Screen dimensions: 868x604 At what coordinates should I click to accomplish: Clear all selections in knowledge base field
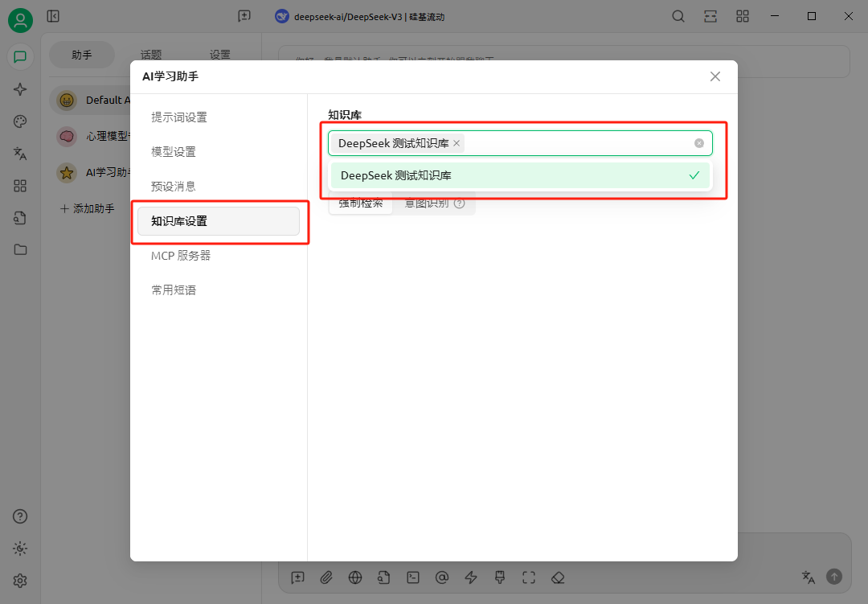click(x=699, y=143)
